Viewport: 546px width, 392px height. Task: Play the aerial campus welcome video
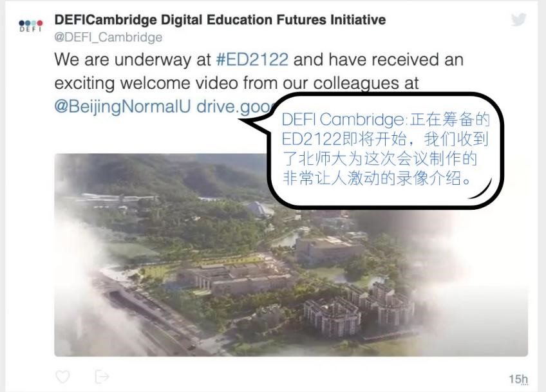coord(291,255)
